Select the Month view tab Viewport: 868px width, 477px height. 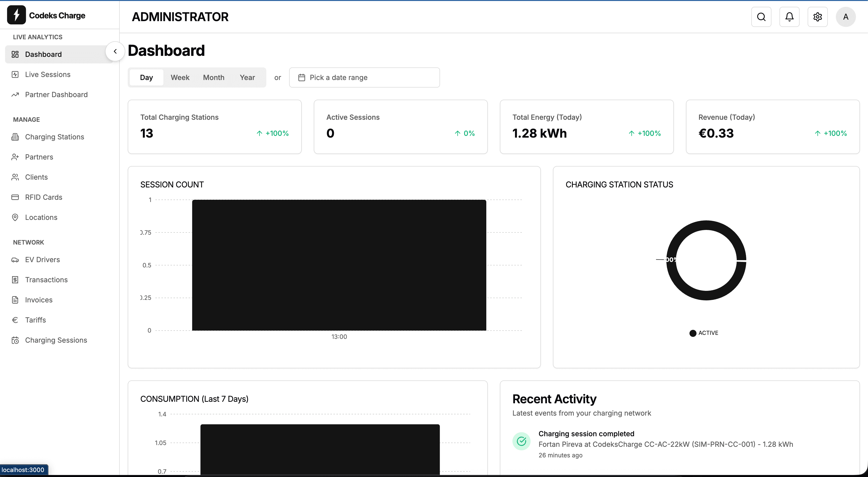tap(214, 77)
